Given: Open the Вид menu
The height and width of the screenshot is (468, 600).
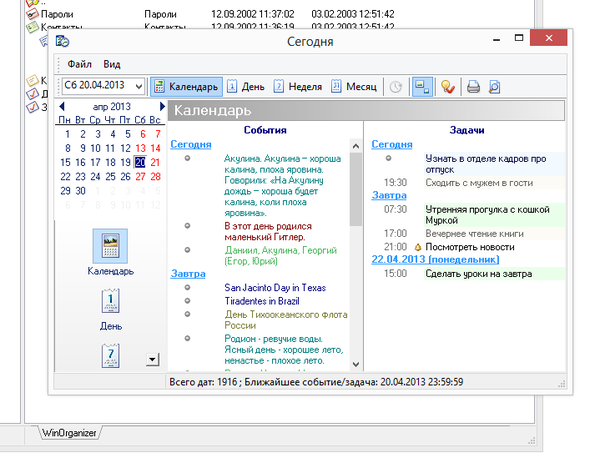Looking at the screenshot, I should [112, 64].
